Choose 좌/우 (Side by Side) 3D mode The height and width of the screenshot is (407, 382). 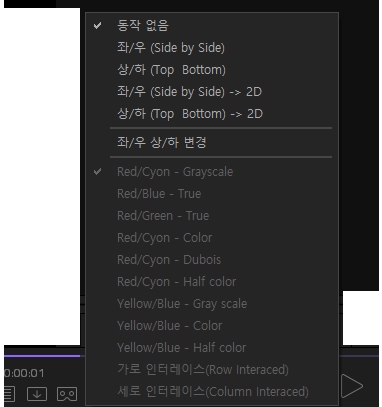point(212,48)
